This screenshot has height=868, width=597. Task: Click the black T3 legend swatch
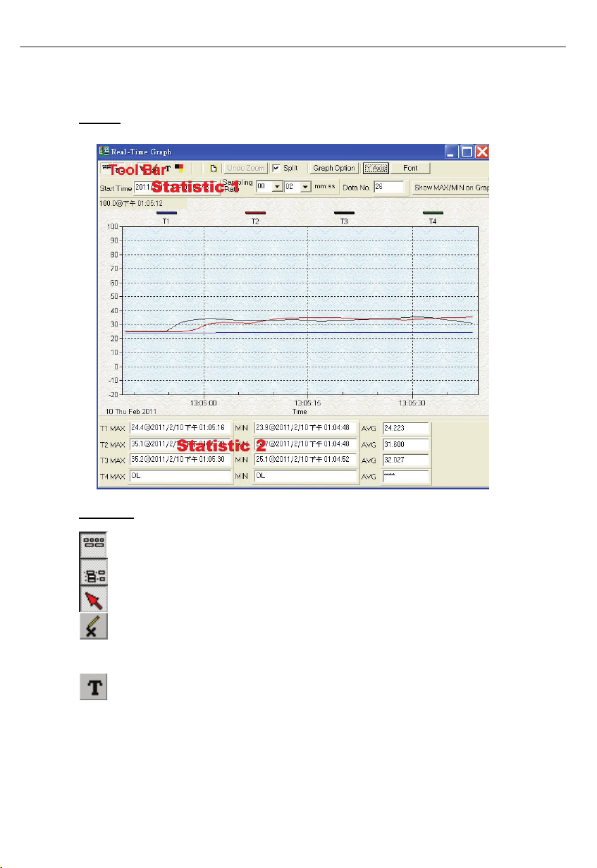pos(344,213)
